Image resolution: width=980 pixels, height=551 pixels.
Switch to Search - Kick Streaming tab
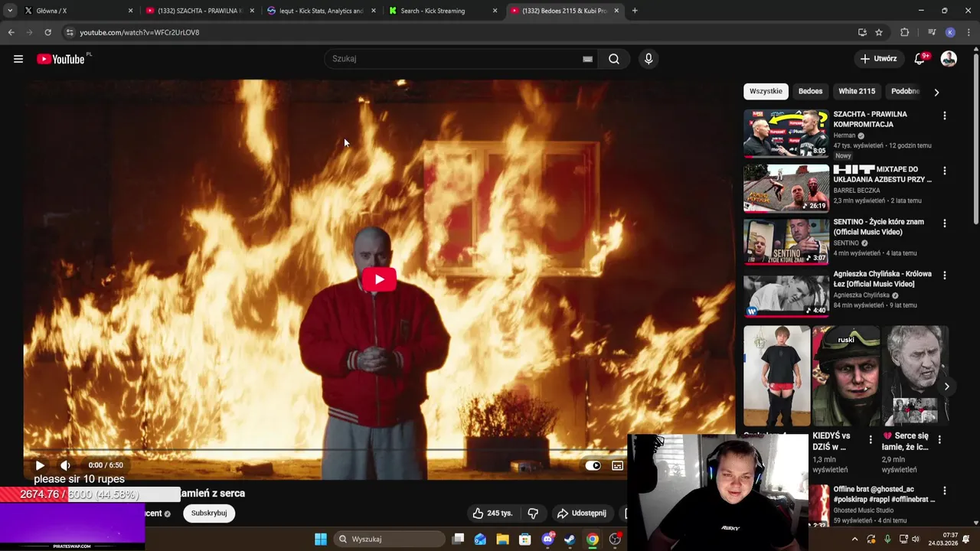pyautogui.click(x=443, y=11)
